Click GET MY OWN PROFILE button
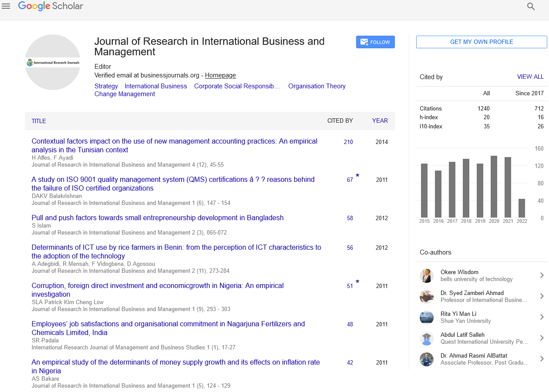 (x=482, y=42)
